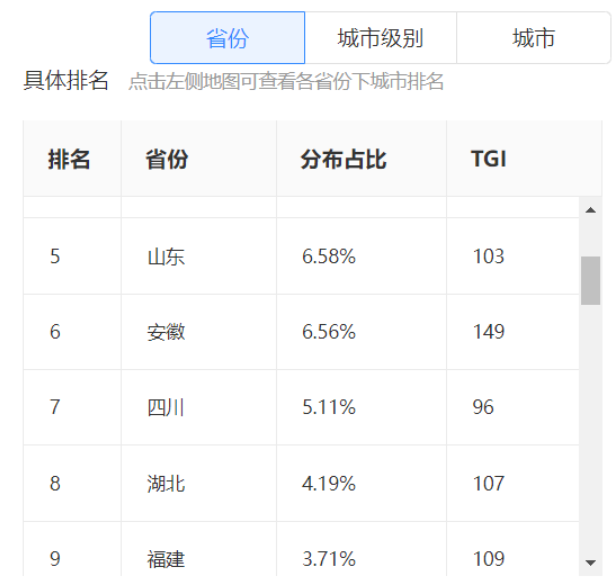The height and width of the screenshot is (585, 615).
Task: Click the scrollbar down arrow
Action: click(x=590, y=562)
